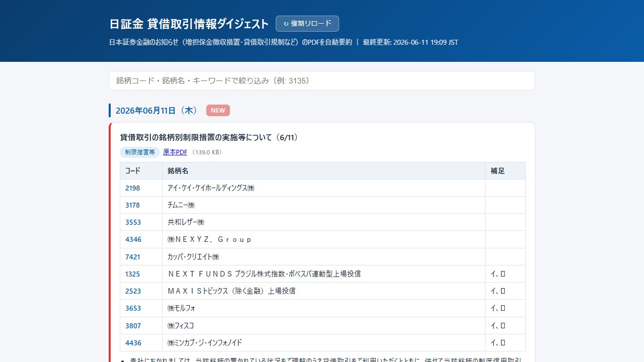The width and height of the screenshot is (644, 362).
Task: Click the 補足 cell in the 2523 row
Action: coord(505,291)
